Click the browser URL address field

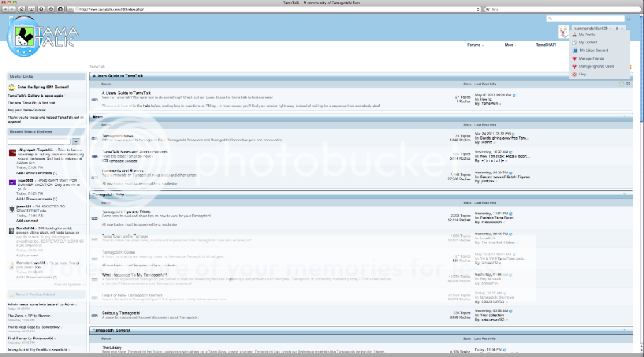tap(276, 9)
